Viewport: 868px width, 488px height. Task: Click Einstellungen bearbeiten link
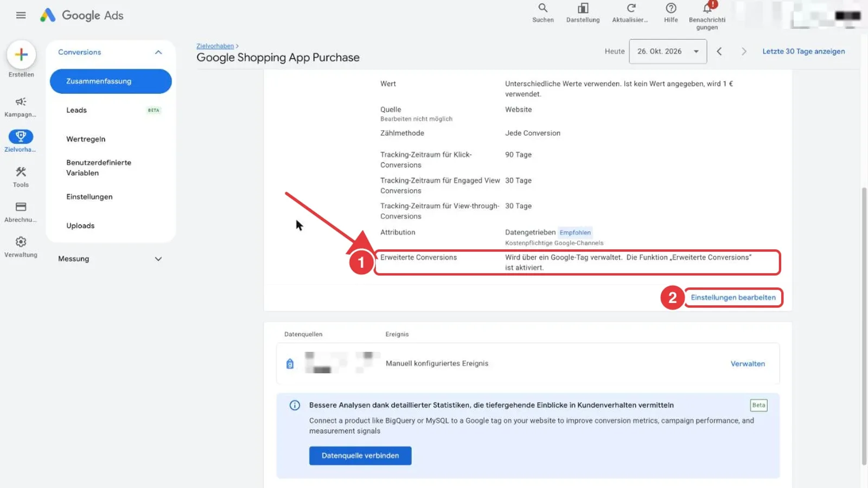coord(733,298)
